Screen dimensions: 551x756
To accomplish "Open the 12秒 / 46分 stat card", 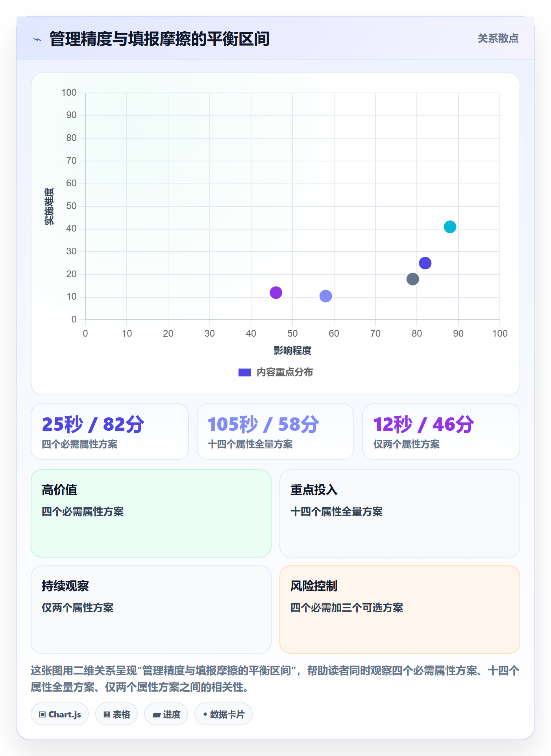I will [x=441, y=432].
